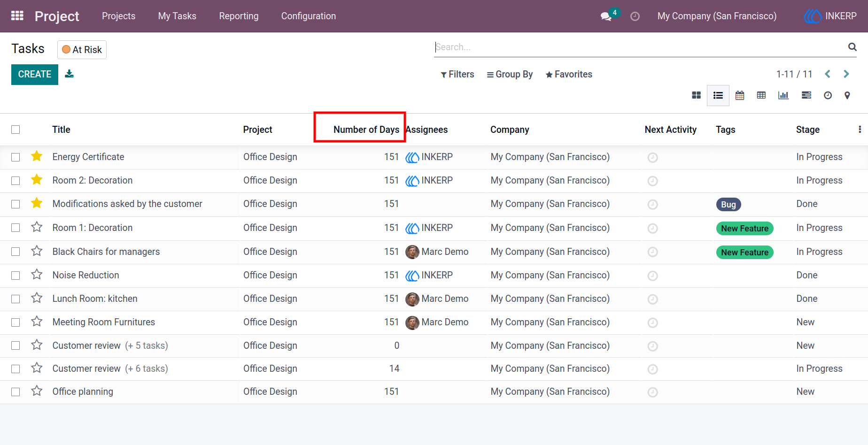
Task: Open the Favorites dropdown
Action: pos(569,74)
